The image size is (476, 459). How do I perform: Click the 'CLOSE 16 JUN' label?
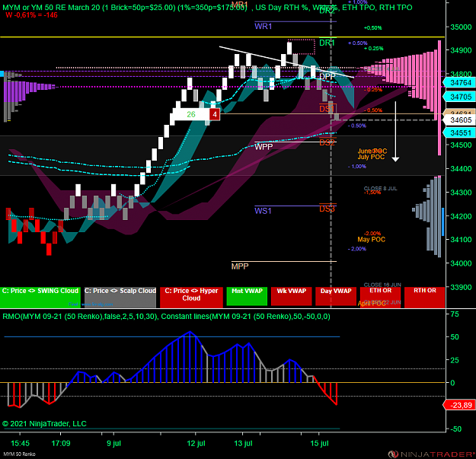tap(382, 285)
